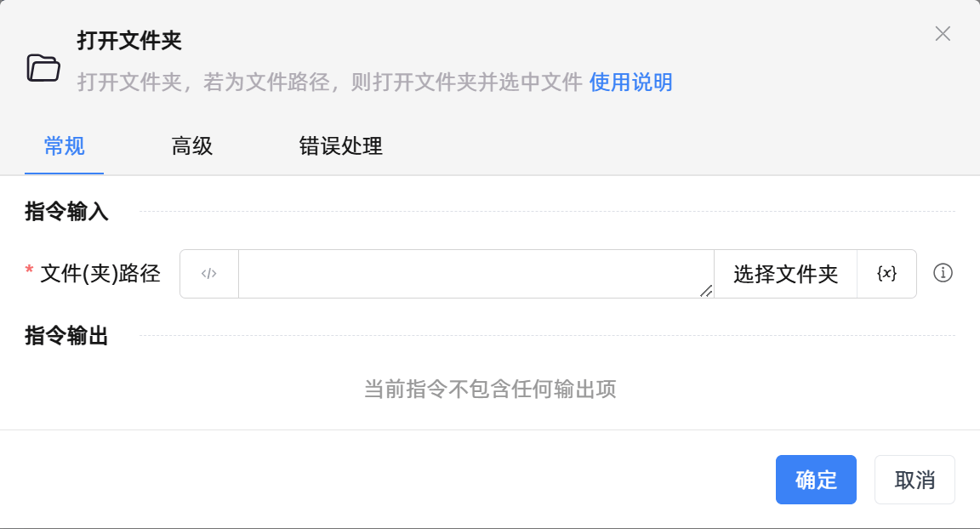The width and height of the screenshot is (980, 529).
Task: Close the dialog via the X icon
Action: 943,34
